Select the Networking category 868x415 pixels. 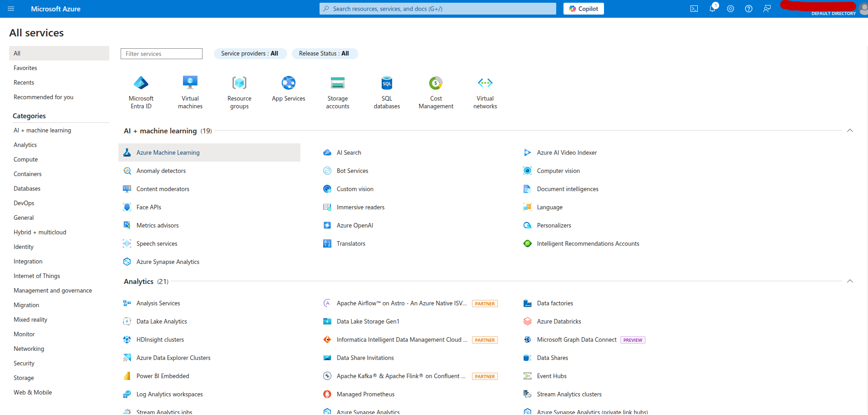tap(29, 349)
